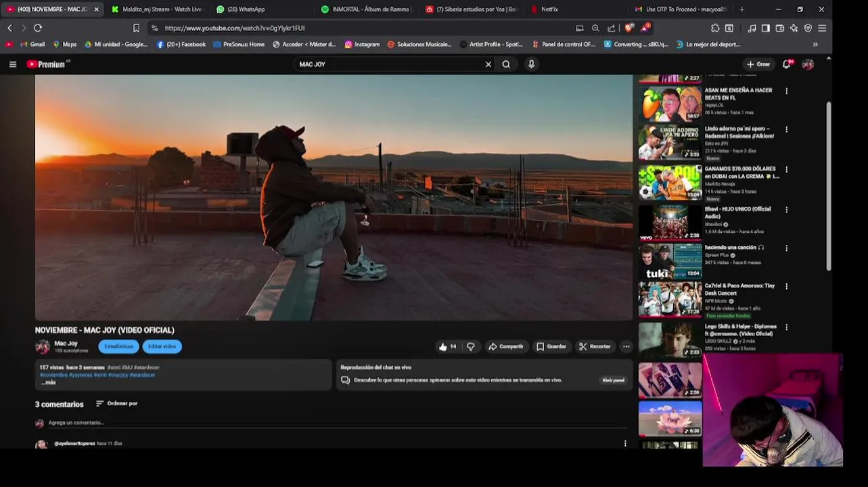
Task: Open Brave Rewards triangle icon
Action: [645, 28]
